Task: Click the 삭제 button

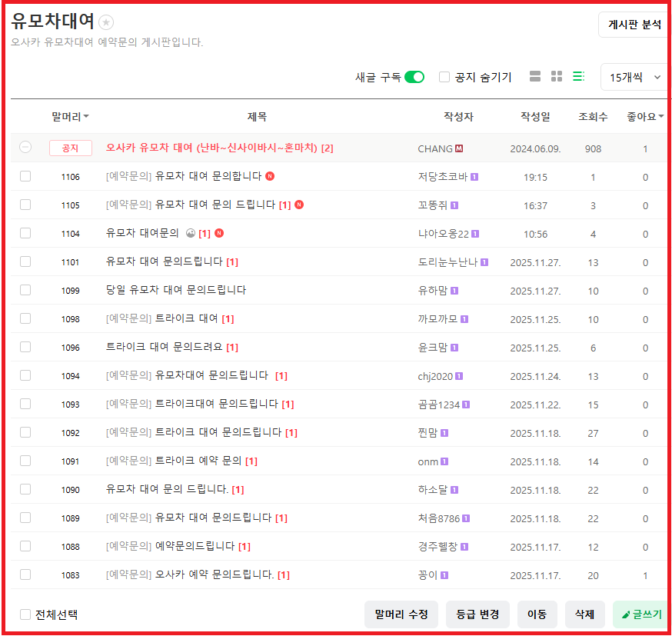Action: (x=584, y=614)
